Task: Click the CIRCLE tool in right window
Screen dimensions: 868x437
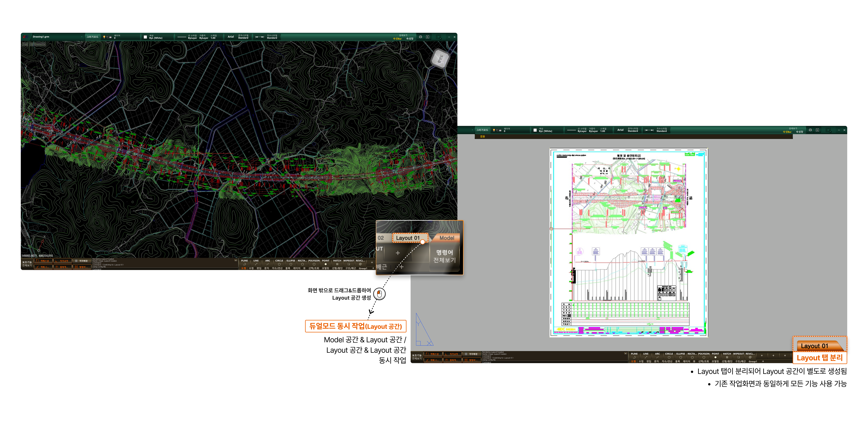Action: (669, 355)
